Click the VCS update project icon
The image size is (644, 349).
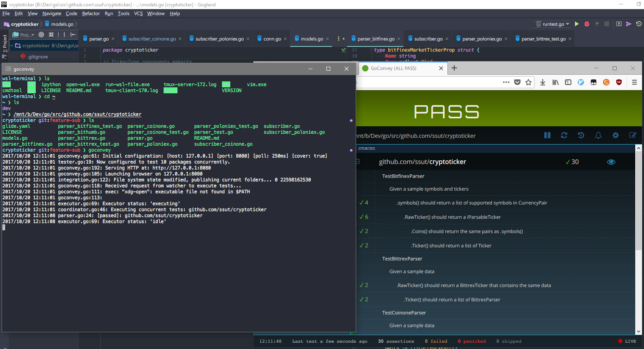coord(619,24)
